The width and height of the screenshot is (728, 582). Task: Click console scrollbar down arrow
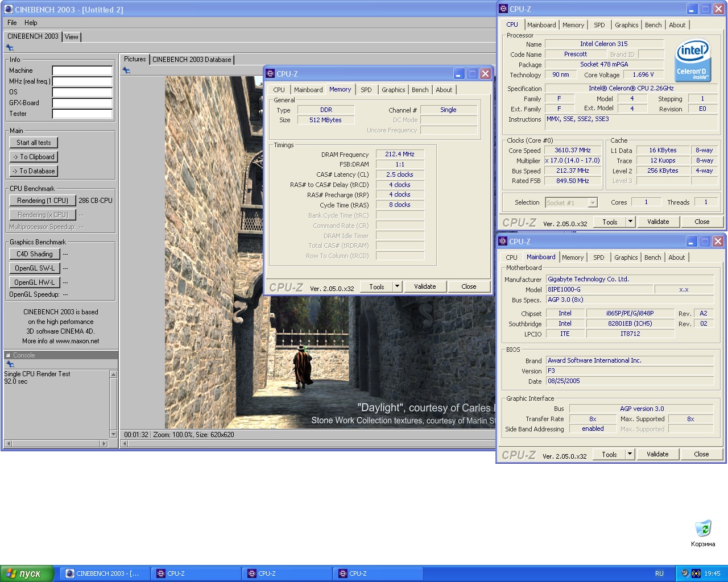click(x=113, y=434)
